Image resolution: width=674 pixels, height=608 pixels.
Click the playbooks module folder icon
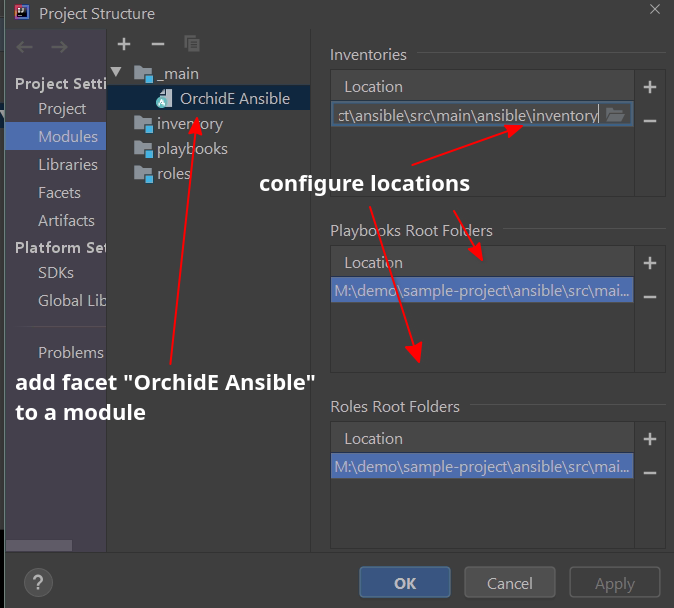143,149
